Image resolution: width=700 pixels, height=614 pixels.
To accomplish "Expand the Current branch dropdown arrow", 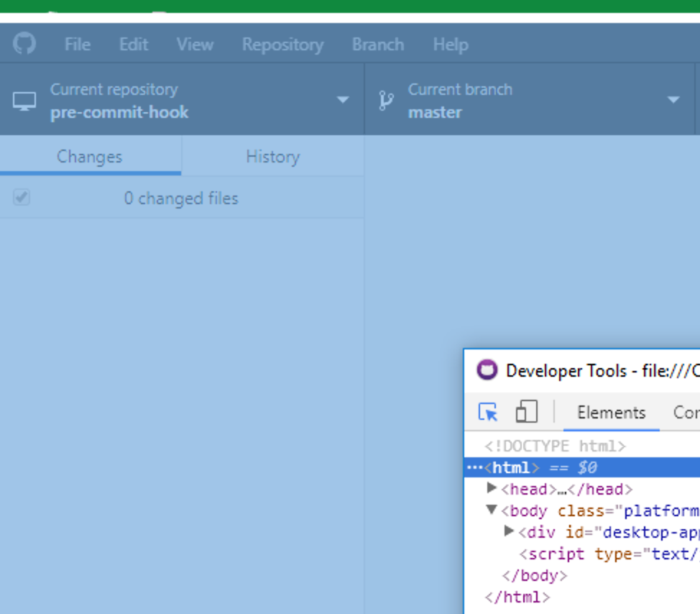I will [673, 100].
